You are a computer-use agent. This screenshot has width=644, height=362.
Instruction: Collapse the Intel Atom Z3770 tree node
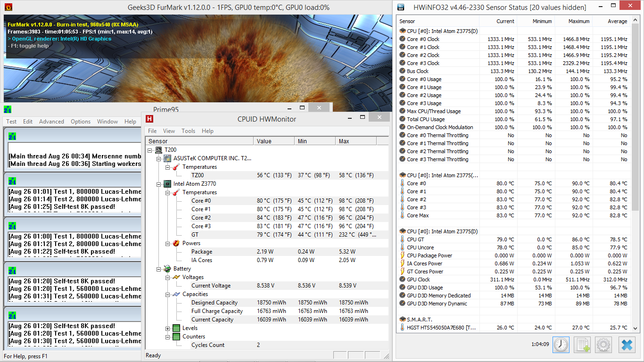(x=159, y=184)
